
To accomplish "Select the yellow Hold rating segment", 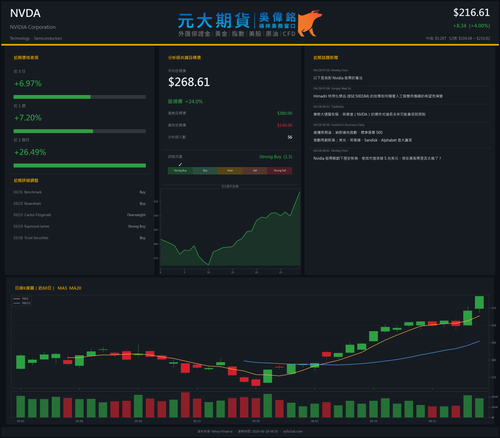I will [x=230, y=171].
